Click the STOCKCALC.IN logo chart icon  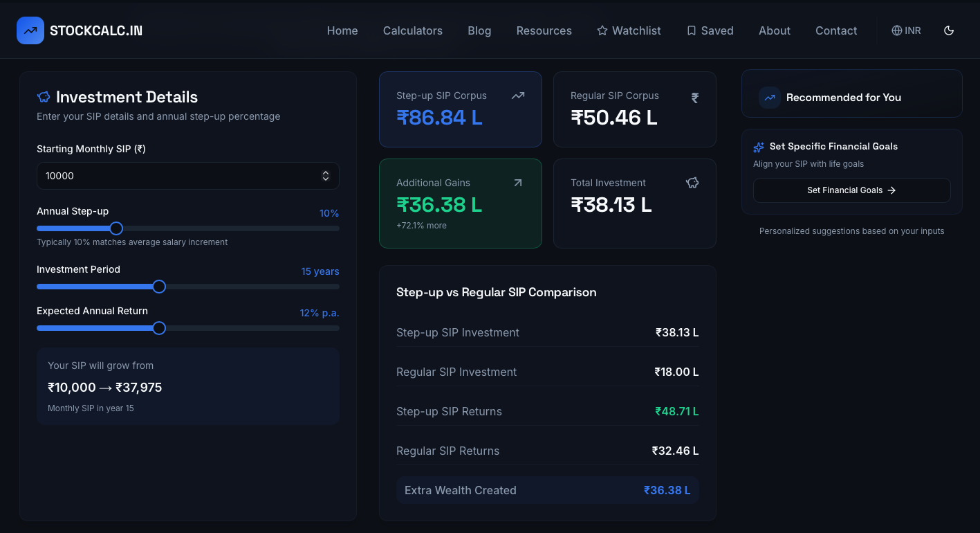(x=30, y=30)
